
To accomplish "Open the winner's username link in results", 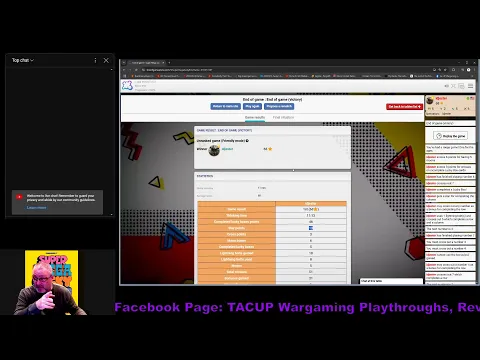I will pyautogui.click(x=227, y=149).
